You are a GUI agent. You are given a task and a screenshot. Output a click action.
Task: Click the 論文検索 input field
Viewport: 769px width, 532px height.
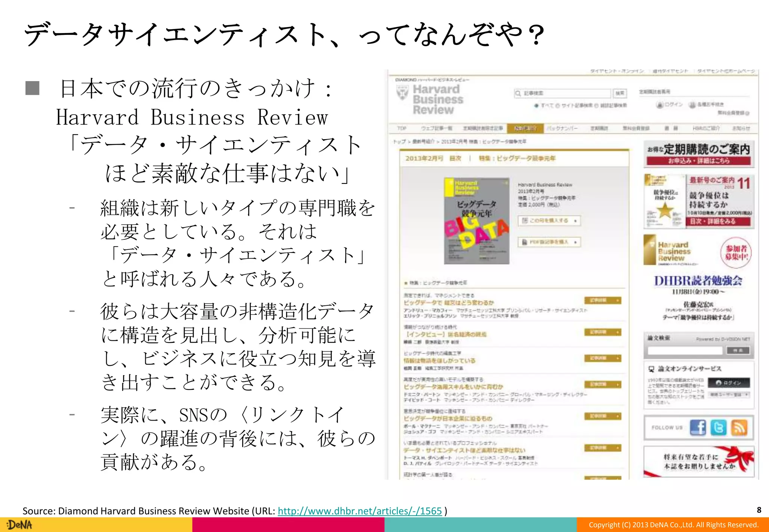(x=685, y=350)
